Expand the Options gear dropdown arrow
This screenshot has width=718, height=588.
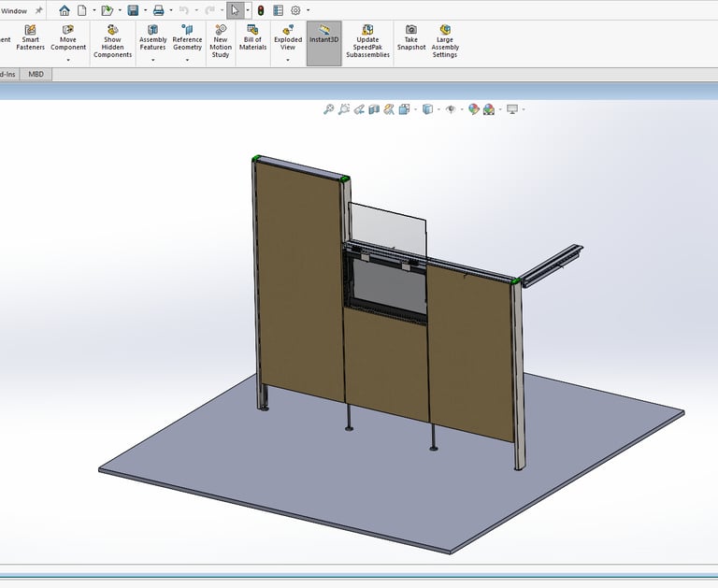pyautogui.click(x=309, y=10)
